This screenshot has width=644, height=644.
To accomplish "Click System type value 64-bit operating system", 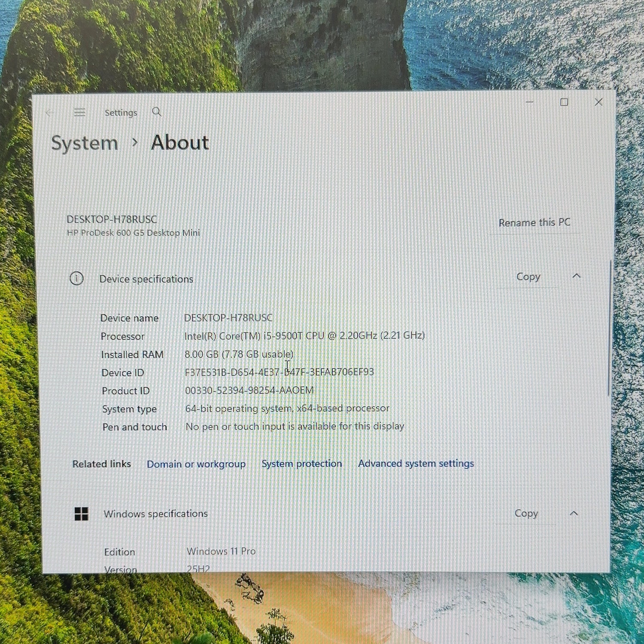I will tap(238, 408).
